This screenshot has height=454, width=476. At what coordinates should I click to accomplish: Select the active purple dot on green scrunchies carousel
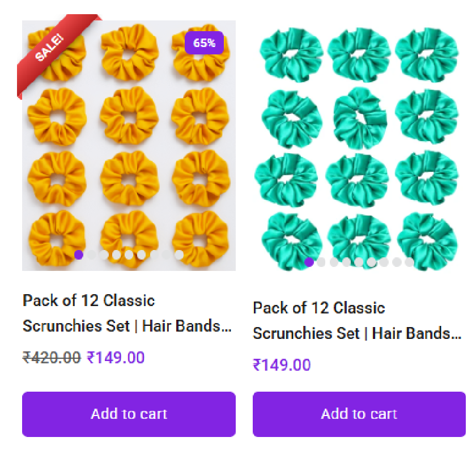(x=309, y=262)
